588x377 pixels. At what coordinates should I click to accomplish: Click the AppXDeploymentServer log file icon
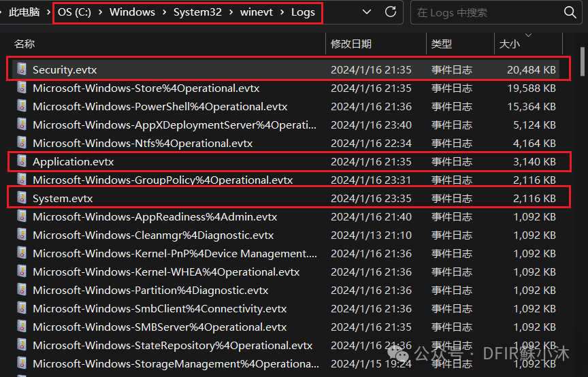tap(22, 124)
